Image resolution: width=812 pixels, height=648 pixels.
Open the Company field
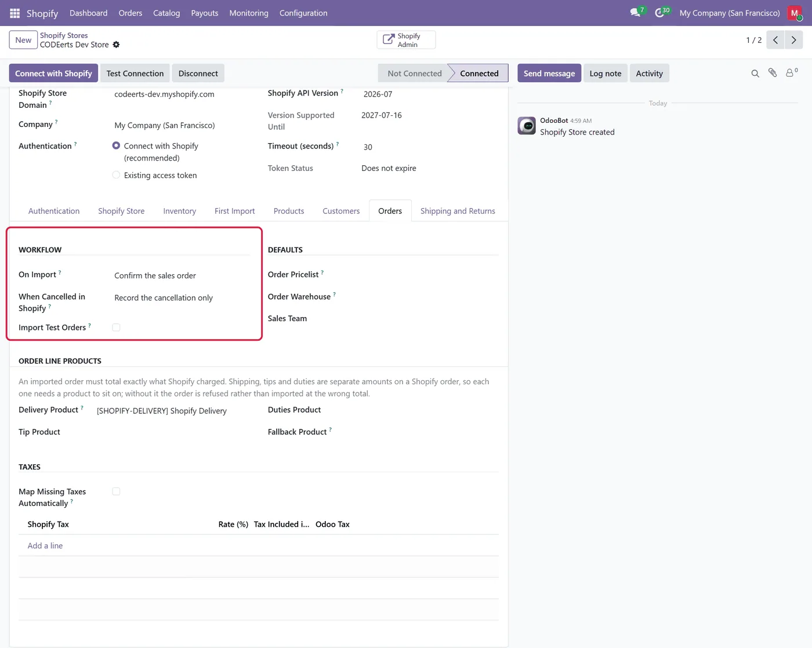coord(182,125)
